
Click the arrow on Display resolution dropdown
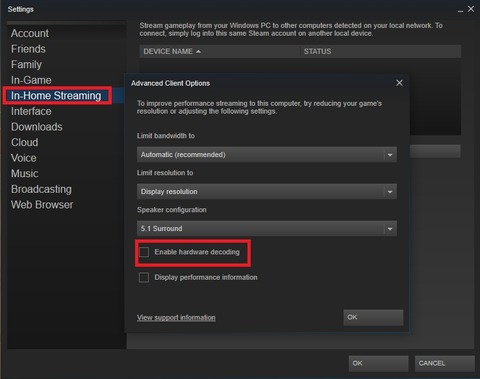390,192
